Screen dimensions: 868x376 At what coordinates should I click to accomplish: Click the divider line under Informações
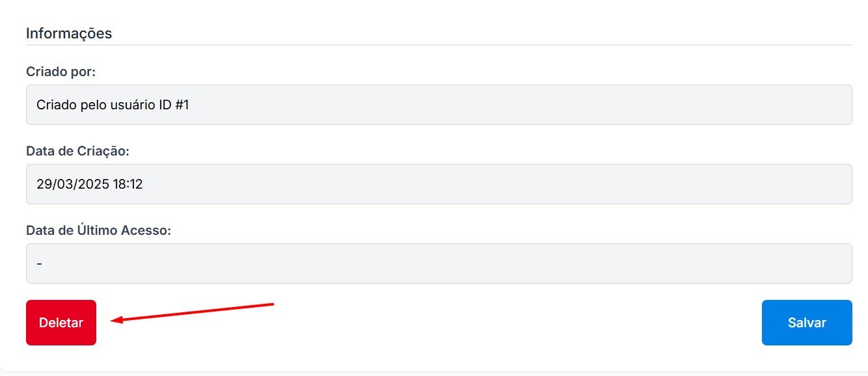[x=439, y=45]
